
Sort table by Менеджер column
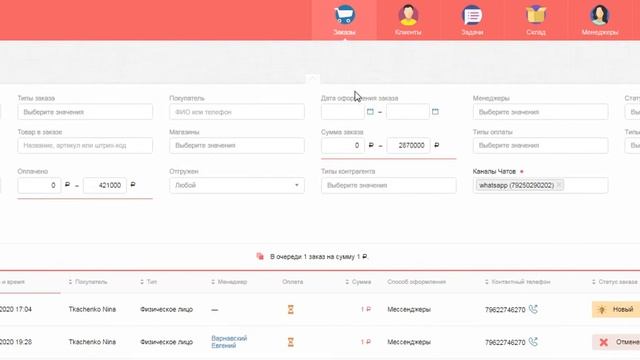coord(229,282)
